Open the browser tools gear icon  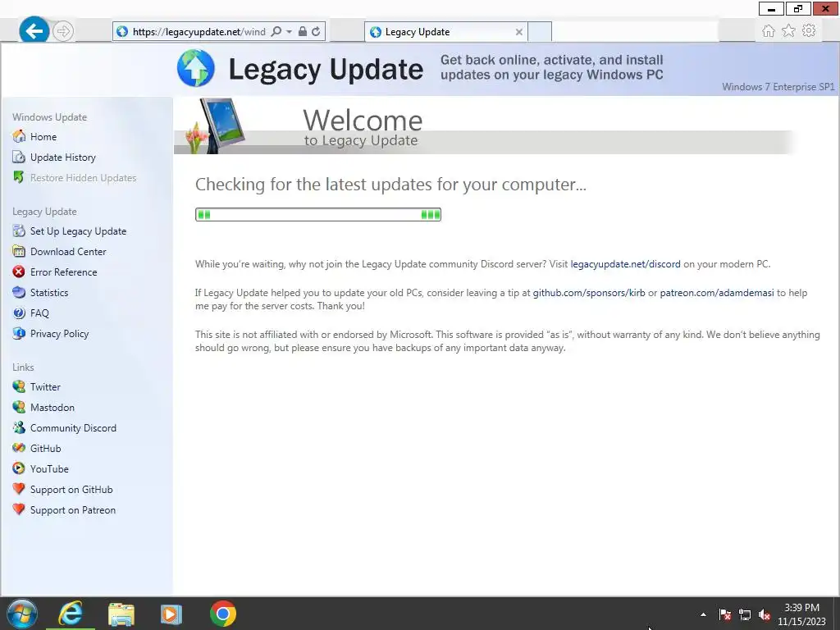(809, 31)
